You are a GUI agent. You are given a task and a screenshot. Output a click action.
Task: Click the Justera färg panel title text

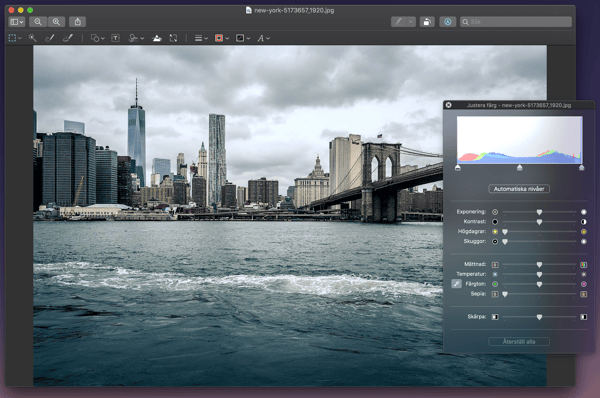click(x=519, y=105)
